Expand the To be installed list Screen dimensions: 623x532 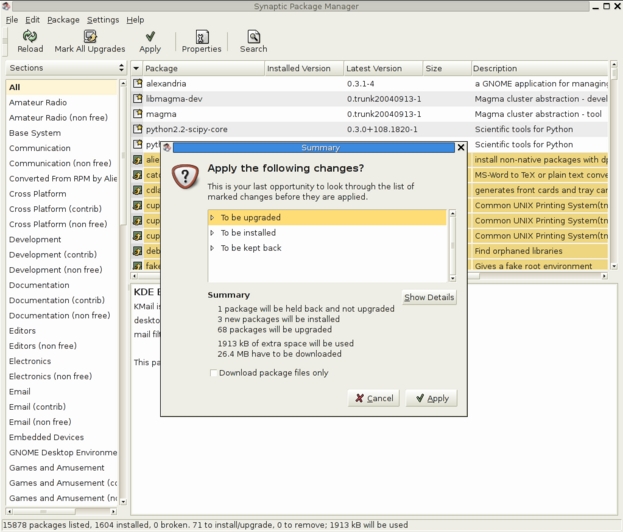[212, 232]
